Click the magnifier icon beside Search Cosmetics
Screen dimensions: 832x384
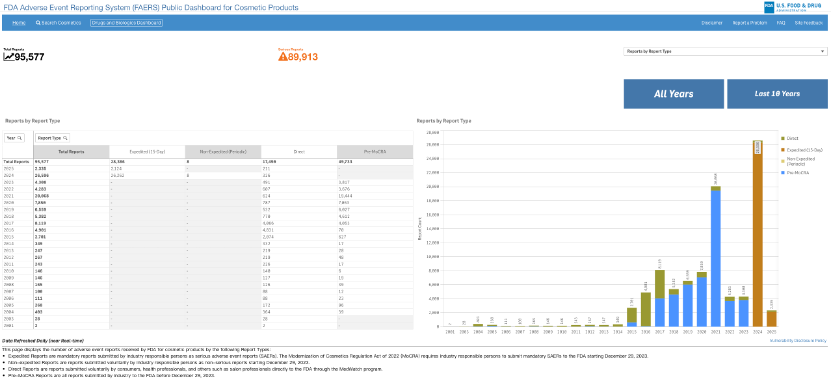point(38,23)
